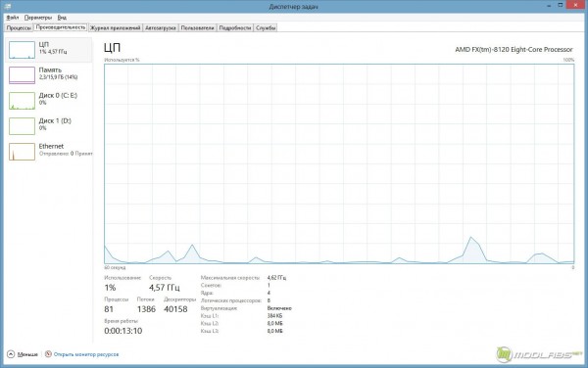Click the 60 секунд graph axis label

tap(115, 267)
